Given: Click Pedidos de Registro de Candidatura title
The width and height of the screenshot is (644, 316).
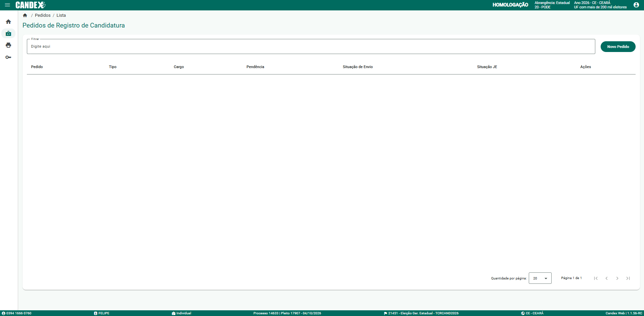Looking at the screenshot, I should [x=74, y=25].
